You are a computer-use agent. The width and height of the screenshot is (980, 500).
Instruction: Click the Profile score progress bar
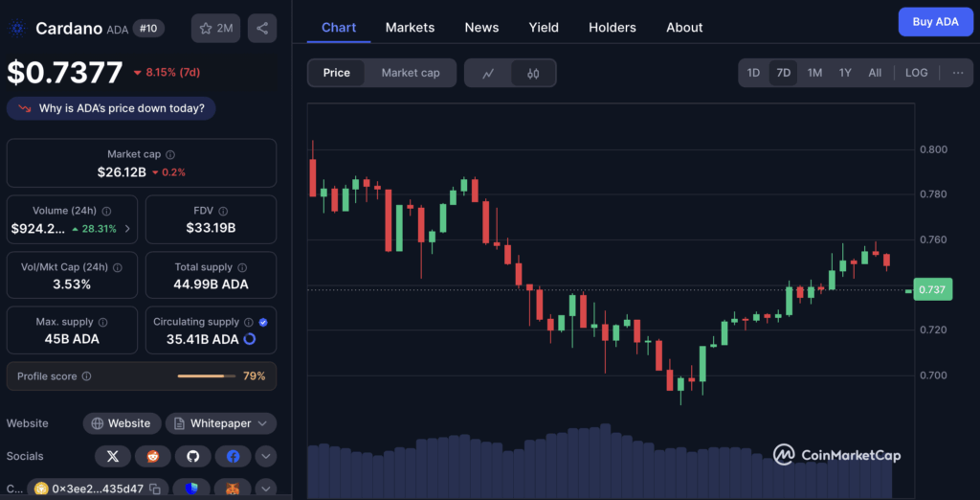207,376
